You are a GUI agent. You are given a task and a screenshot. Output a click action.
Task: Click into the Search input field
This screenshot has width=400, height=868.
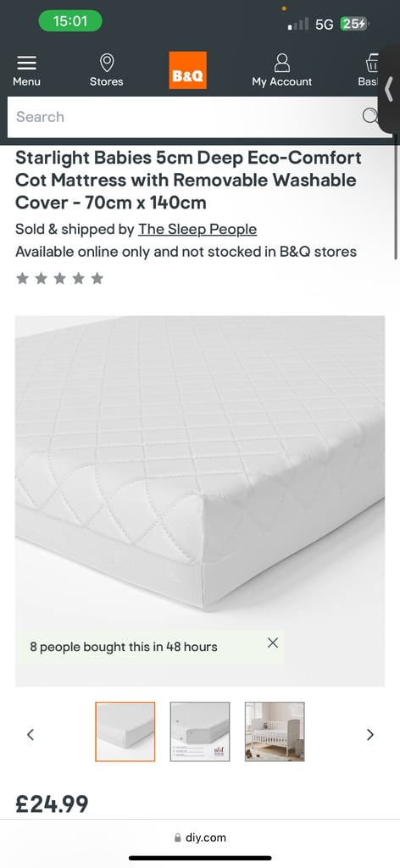(188, 117)
